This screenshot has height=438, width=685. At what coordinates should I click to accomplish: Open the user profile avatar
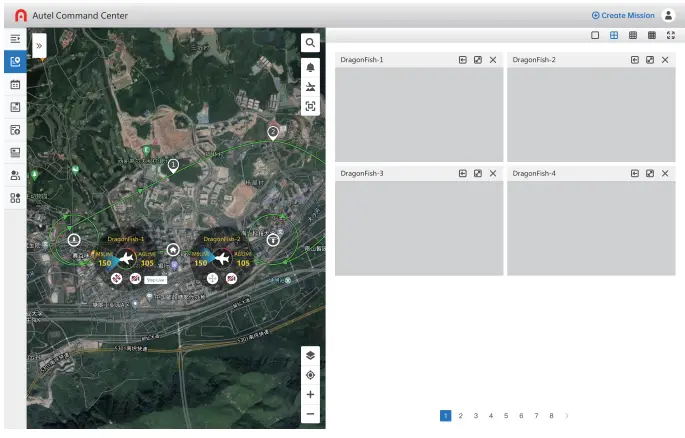tap(668, 15)
